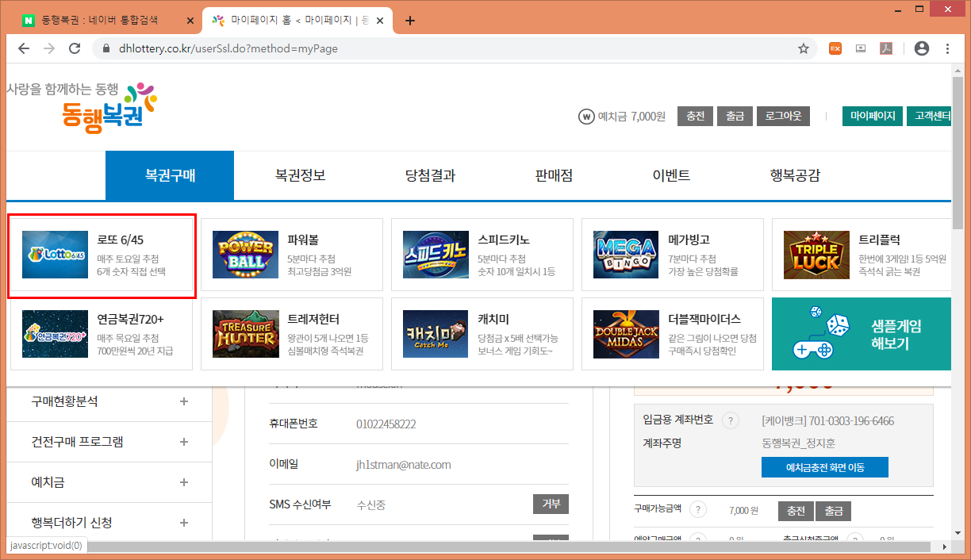
Task: Click the help icon next to 구매가능금액
Action: [x=698, y=510]
